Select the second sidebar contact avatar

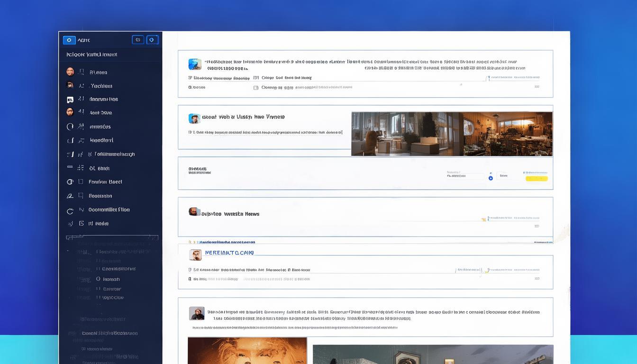point(70,86)
